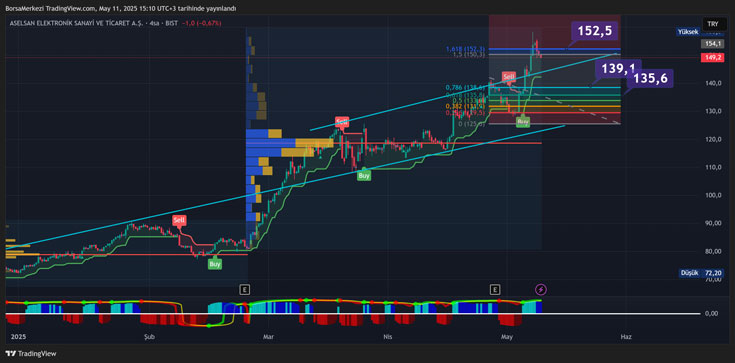Click the 0,786 Fibonacci level label
Screen dimensions: 735x363
tap(465, 87)
